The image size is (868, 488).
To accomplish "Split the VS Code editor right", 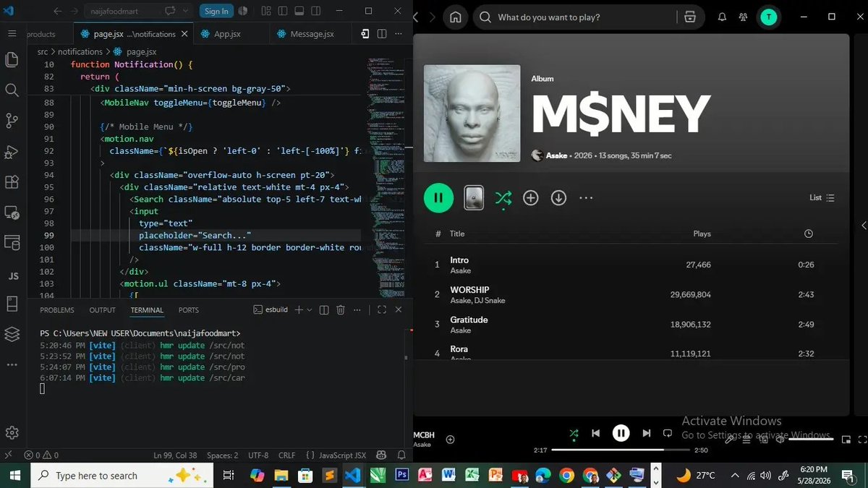I will pyautogui.click(x=382, y=34).
